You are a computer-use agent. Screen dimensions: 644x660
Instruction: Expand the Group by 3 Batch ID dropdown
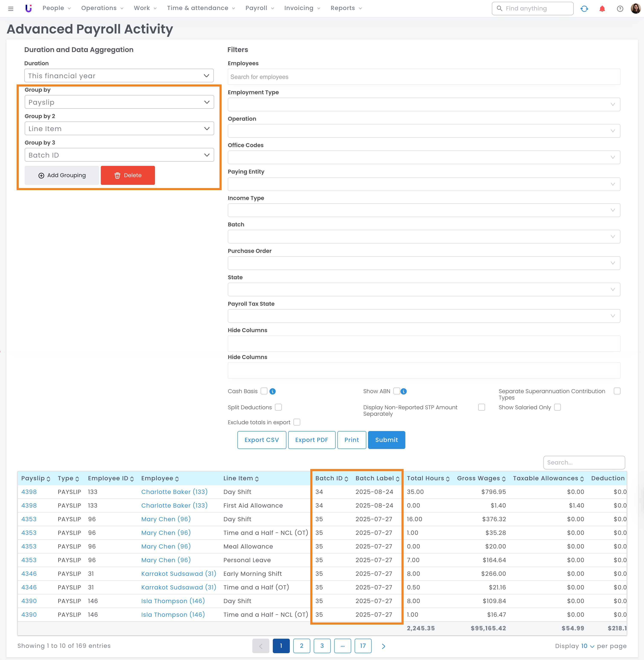click(x=119, y=155)
